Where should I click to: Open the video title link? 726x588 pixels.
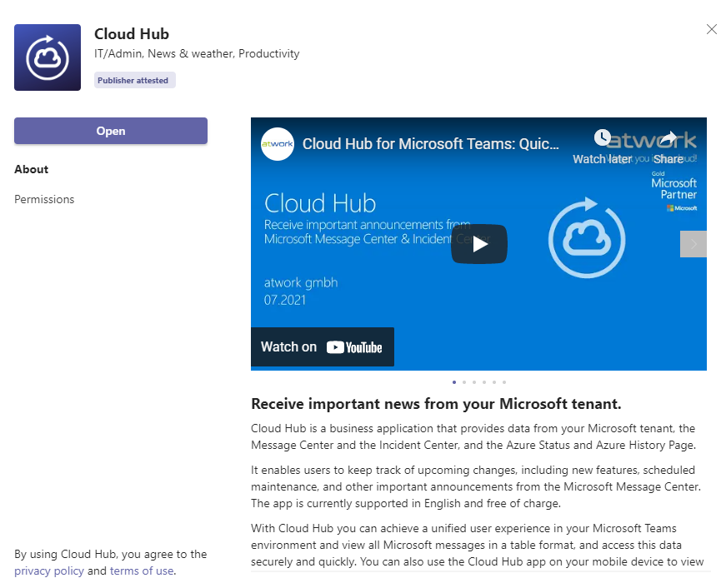coord(431,144)
